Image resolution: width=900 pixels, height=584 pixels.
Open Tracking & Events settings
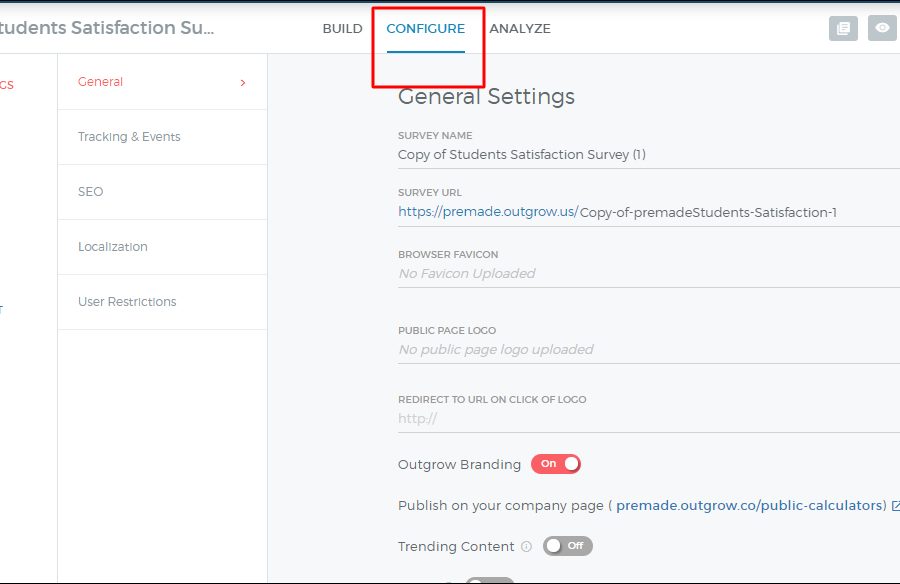[x=129, y=137]
